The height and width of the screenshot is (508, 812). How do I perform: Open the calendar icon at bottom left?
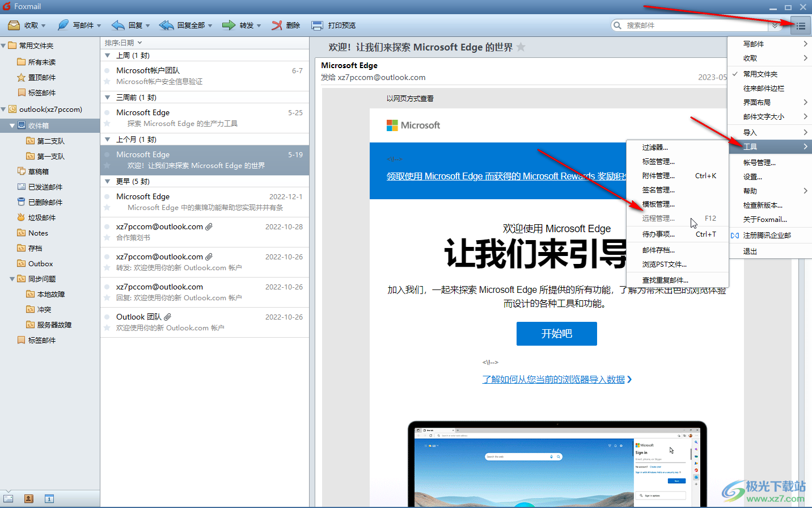49,498
